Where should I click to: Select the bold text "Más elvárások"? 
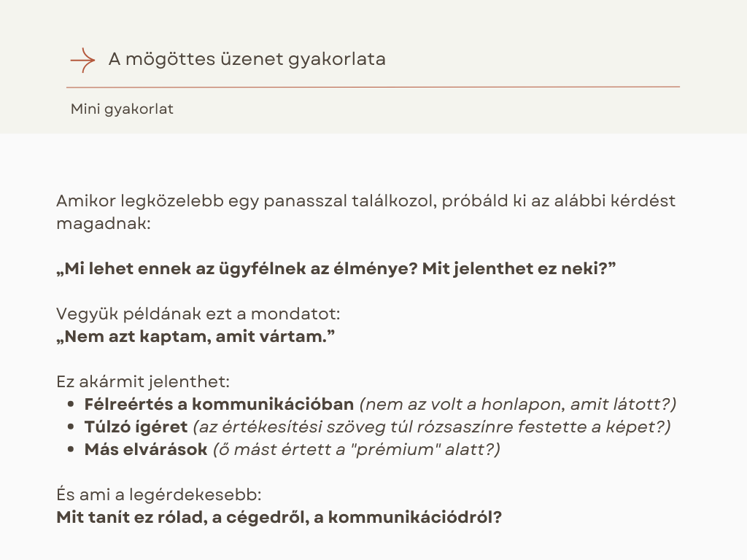[146, 449]
